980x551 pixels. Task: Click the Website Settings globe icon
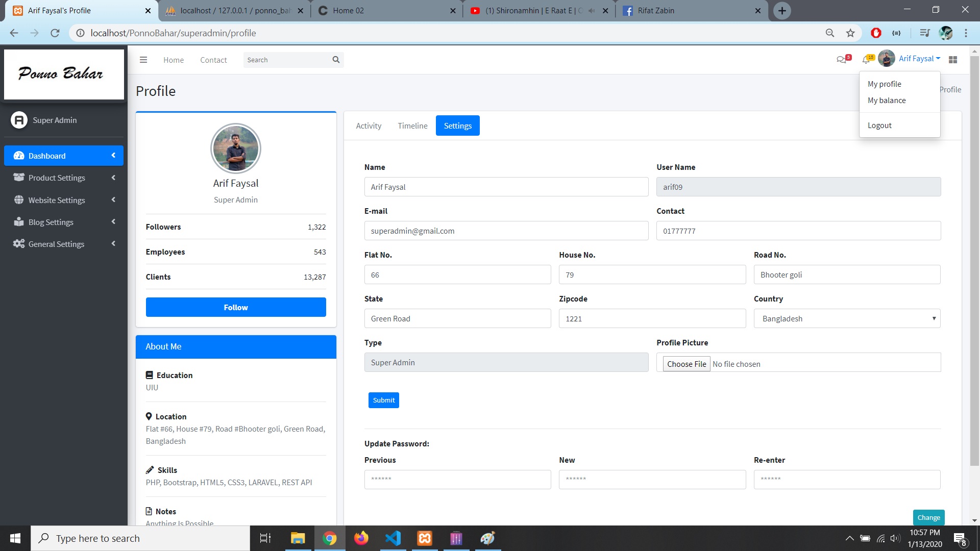(18, 199)
